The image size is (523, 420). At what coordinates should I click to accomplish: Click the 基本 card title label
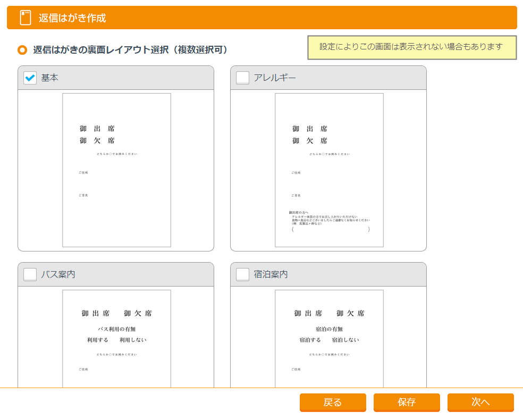click(x=50, y=78)
